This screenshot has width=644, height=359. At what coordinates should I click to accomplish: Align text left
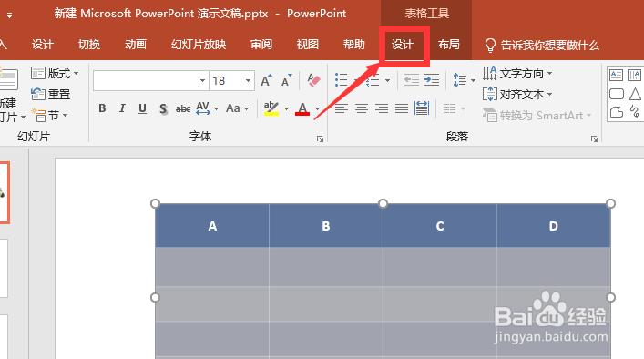(x=342, y=108)
